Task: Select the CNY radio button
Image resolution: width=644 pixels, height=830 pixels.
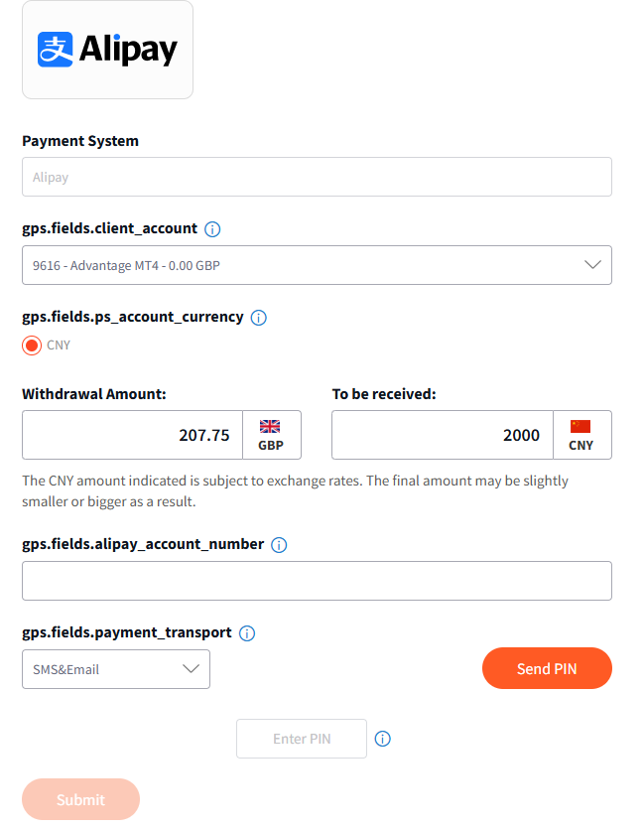Action: pos(32,346)
